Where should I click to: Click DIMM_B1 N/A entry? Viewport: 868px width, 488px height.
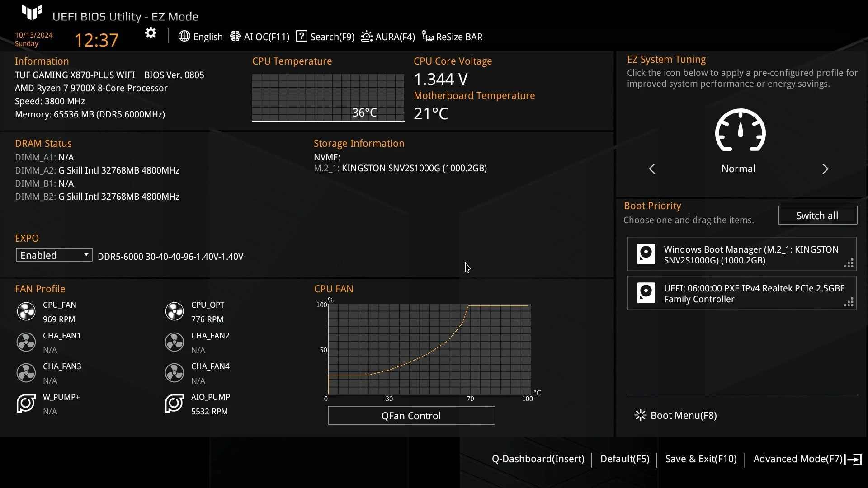[44, 183]
